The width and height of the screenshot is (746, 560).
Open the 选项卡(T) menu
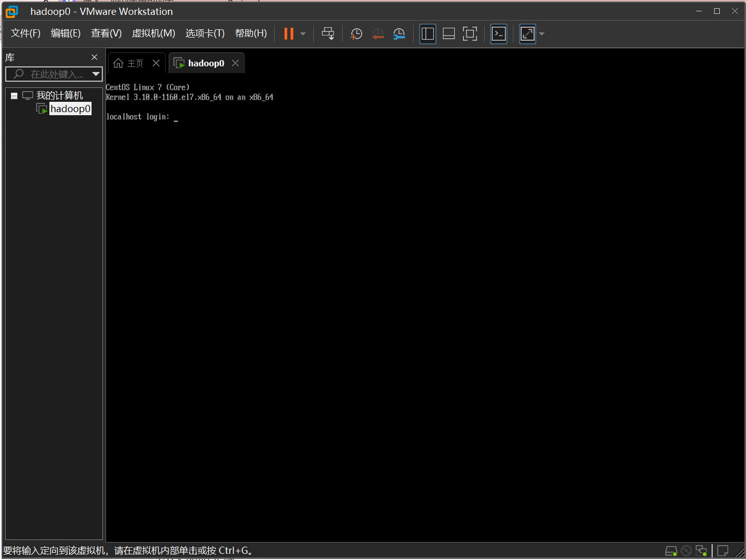pos(205,33)
